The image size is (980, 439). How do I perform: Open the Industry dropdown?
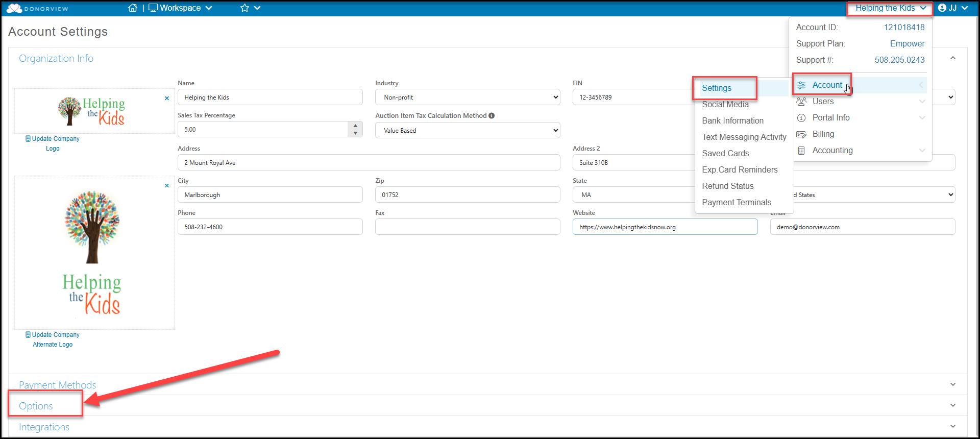tap(468, 97)
